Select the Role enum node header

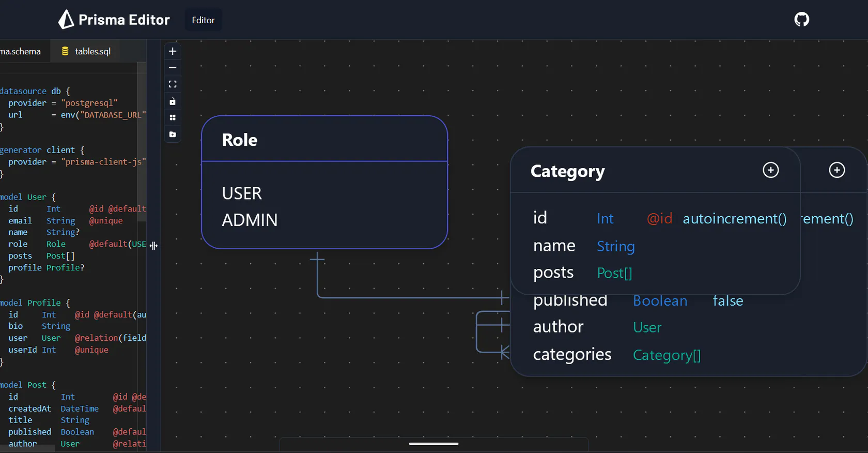click(x=324, y=140)
